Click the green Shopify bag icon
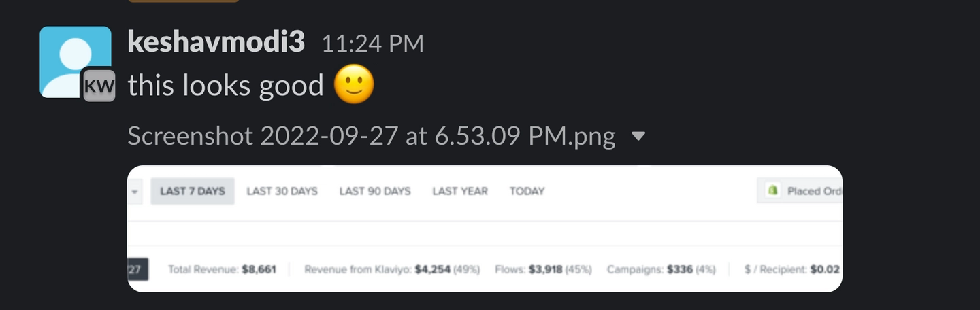 coord(772,191)
